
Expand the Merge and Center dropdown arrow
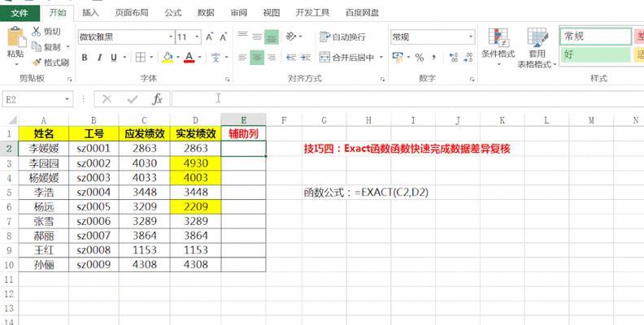(x=381, y=58)
